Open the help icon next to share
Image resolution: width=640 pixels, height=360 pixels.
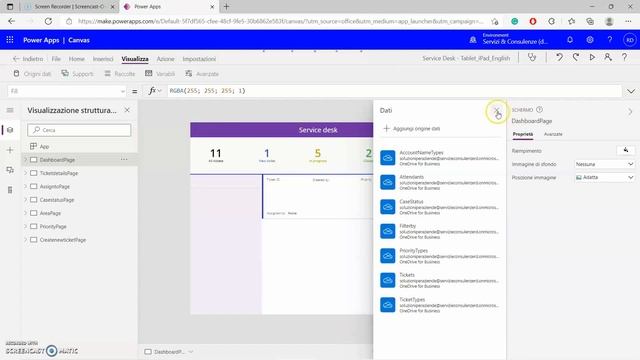click(x=624, y=58)
